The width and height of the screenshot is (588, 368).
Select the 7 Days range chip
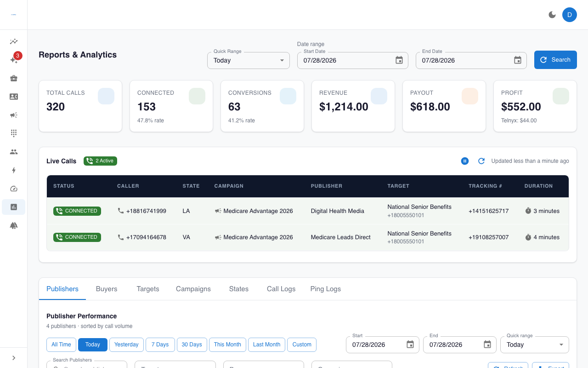pos(160,345)
